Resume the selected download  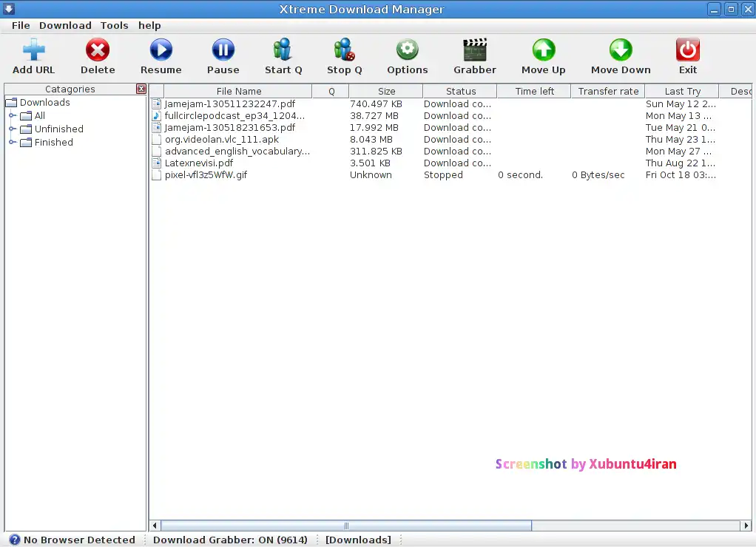[161, 50]
